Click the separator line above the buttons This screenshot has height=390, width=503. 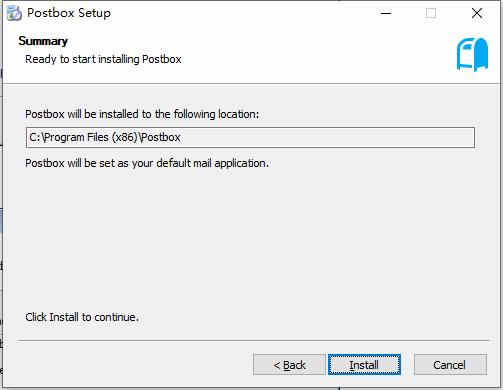[x=253, y=340]
